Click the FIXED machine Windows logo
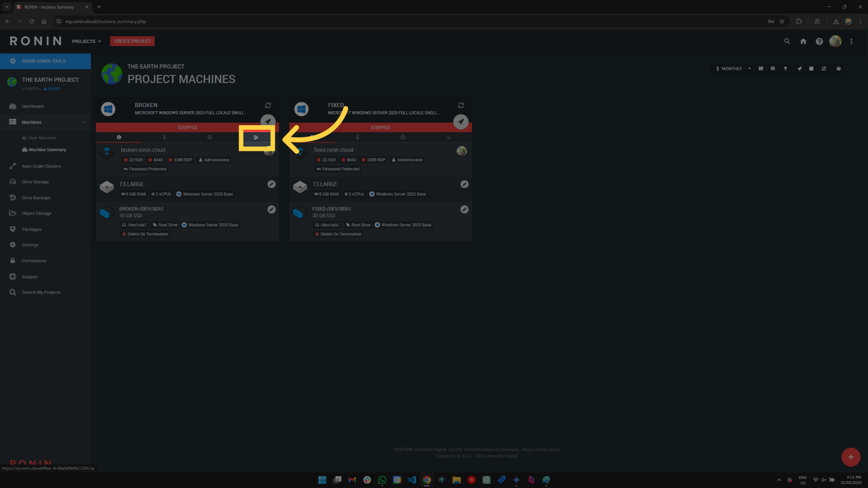Image resolution: width=868 pixels, height=488 pixels. click(x=302, y=109)
